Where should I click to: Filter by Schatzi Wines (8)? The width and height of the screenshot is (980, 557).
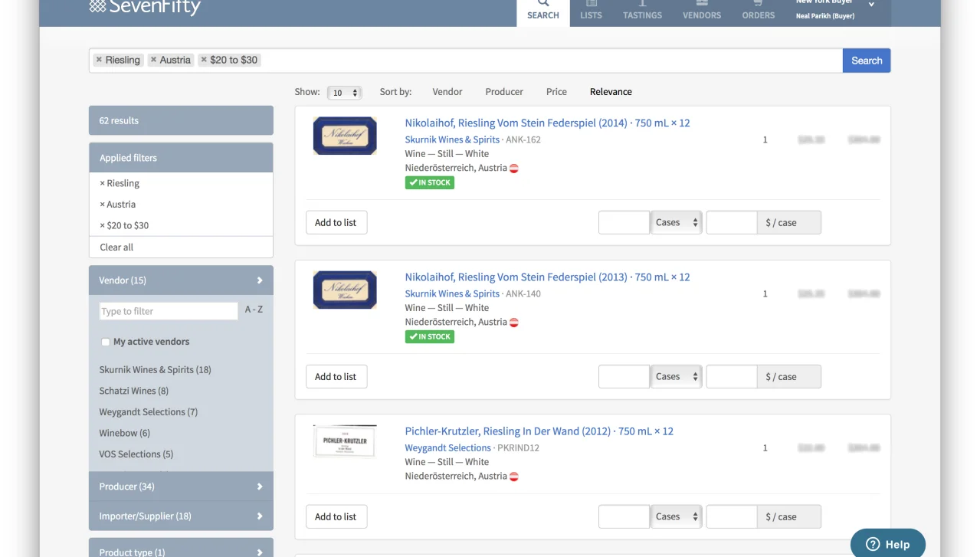[133, 391]
